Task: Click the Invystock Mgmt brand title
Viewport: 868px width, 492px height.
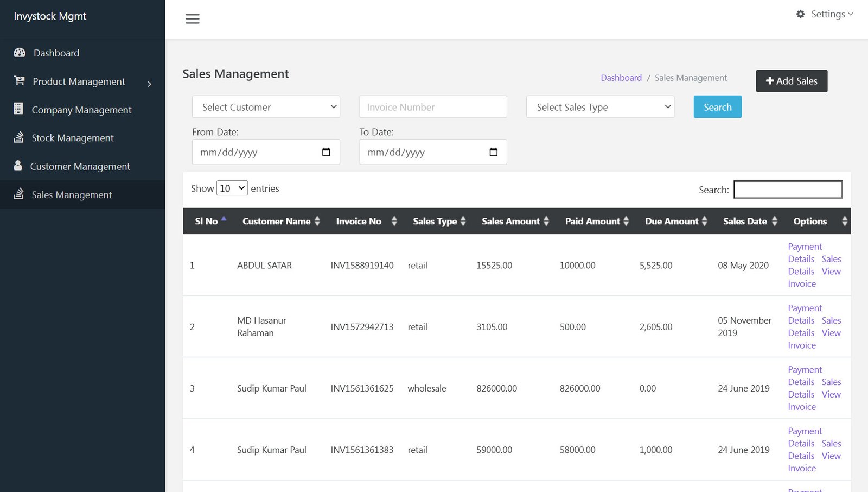Action: pos(50,16)
